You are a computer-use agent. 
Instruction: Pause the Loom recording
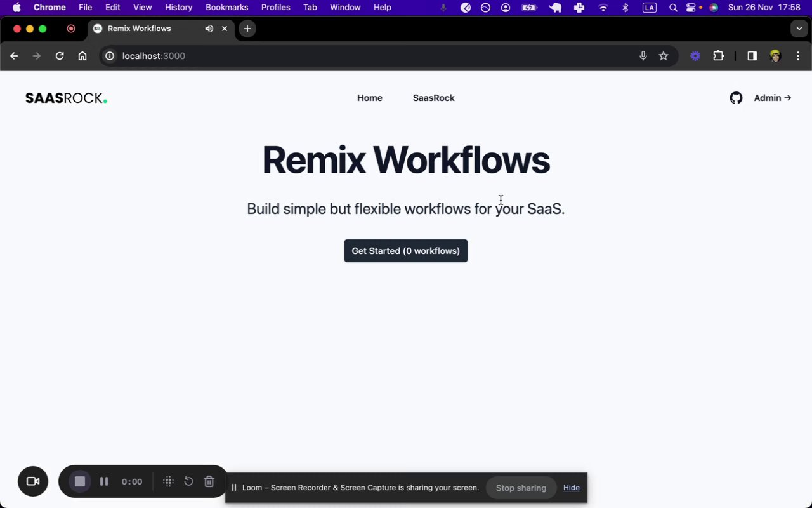[104, 481]
